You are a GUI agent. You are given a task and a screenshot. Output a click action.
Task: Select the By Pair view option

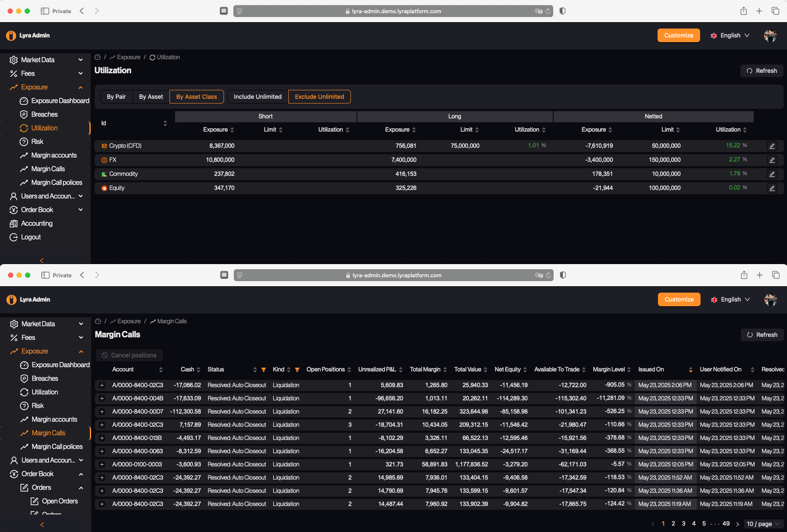[x=116, y=97]
